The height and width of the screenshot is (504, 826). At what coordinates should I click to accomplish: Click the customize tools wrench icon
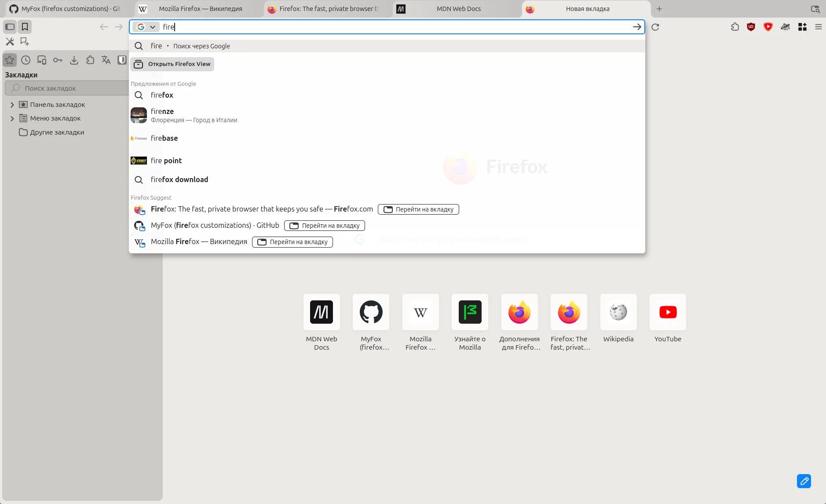coord(10,42)
